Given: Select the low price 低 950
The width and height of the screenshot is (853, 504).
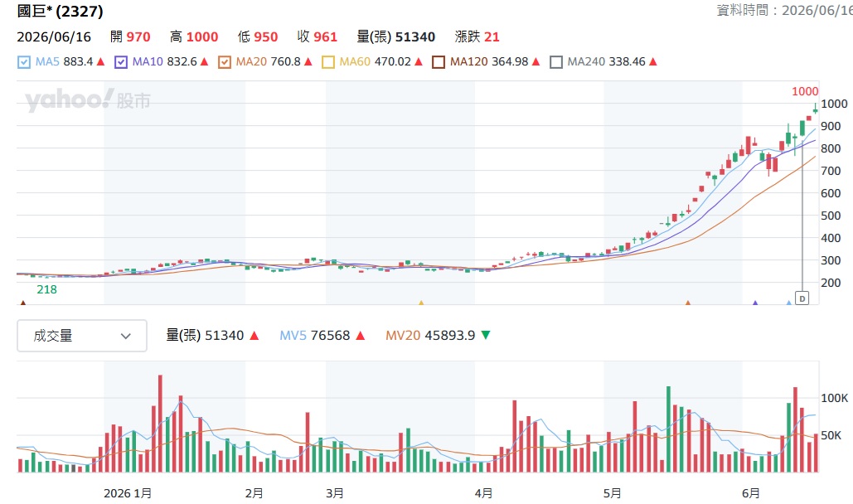Looking at the screenshot, I should (x=258, y=37).
